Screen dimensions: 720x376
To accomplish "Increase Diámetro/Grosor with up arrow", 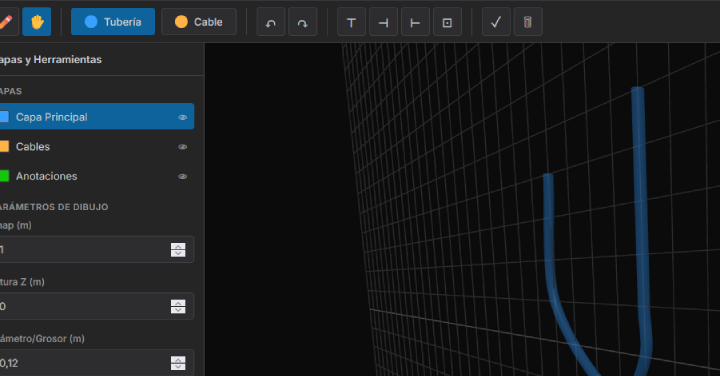I will 178,359.
